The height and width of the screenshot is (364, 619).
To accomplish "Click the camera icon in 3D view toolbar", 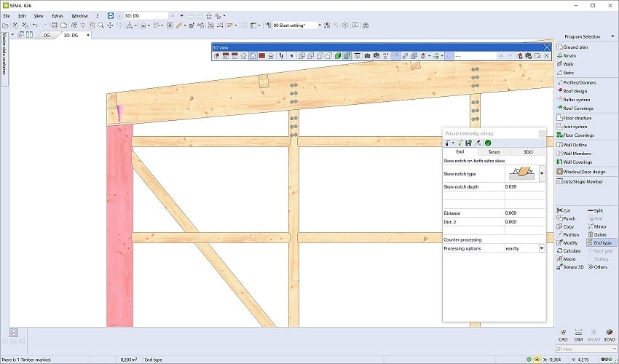I will 367,55.
